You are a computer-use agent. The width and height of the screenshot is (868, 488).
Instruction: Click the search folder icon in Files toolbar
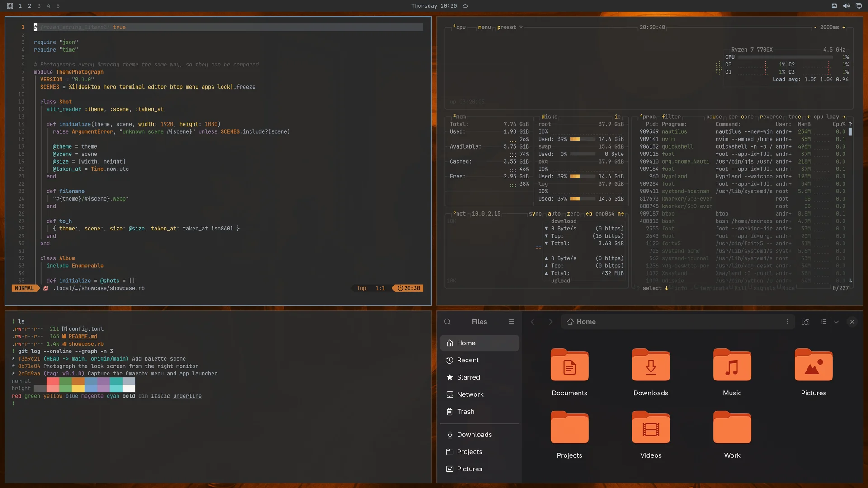(x=806, y=322)
